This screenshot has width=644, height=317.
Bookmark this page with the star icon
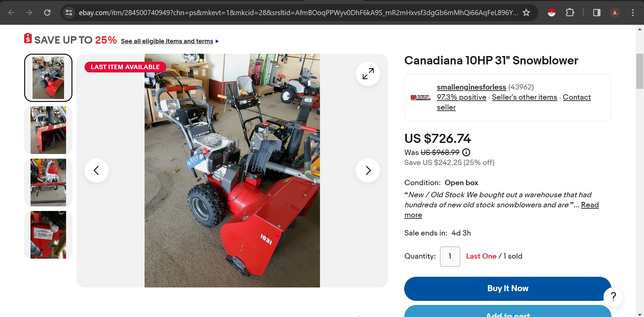point(526,13)
